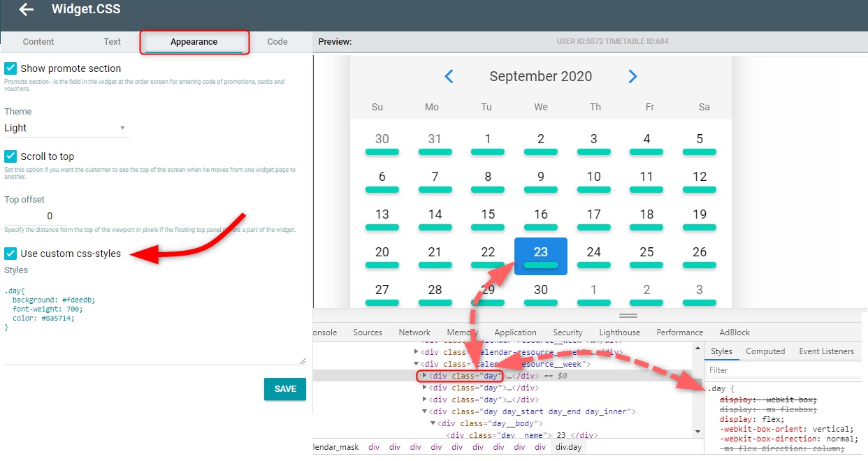Collapse the day__body div tree node

[x=433, y=423]
